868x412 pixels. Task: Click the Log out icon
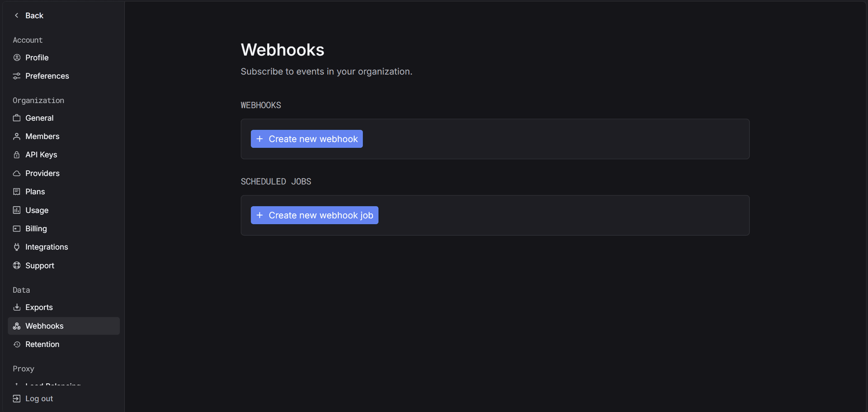(x=17, y=398)
